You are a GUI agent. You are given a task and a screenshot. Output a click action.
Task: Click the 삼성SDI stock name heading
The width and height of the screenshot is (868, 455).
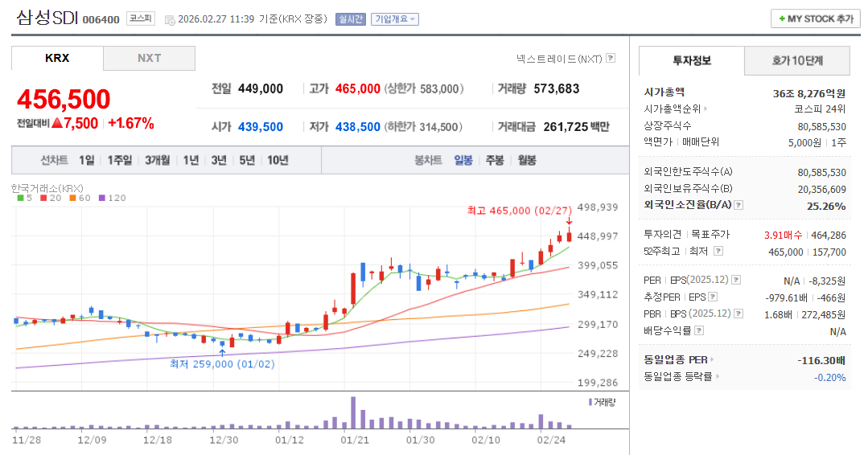pyautogui.click(x=47, y=18)
